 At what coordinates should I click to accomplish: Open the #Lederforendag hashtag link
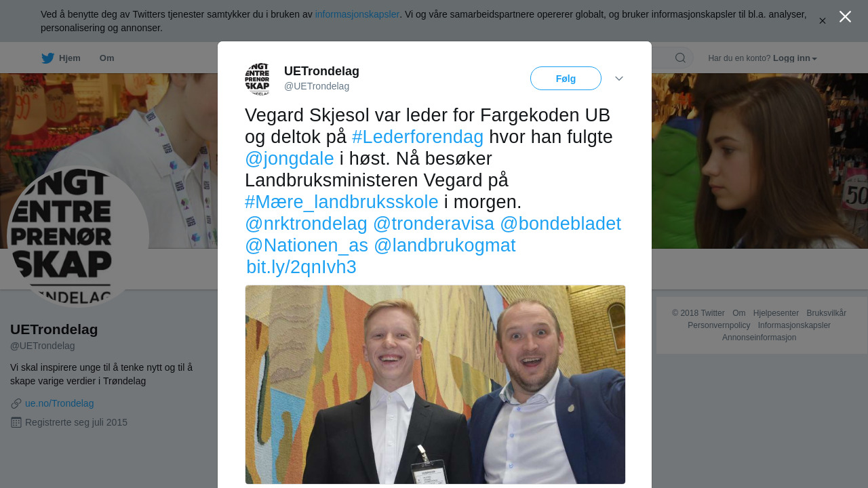(x=418, y=137)
